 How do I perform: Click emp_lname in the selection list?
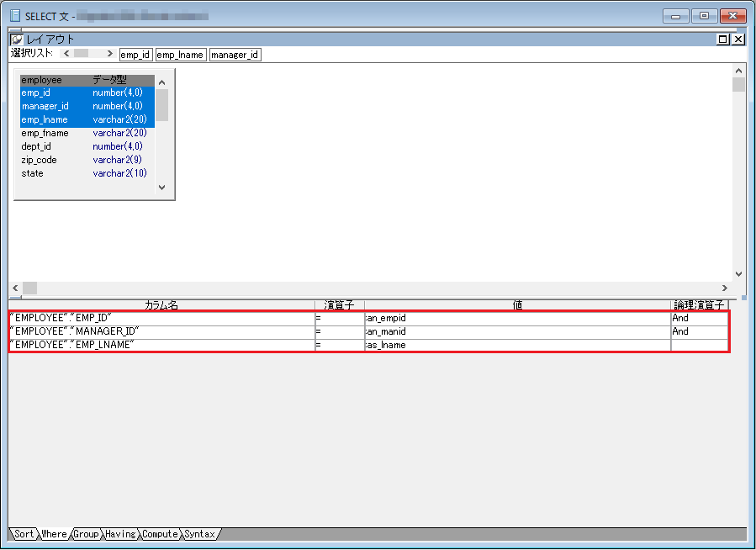tap(180, 55)
